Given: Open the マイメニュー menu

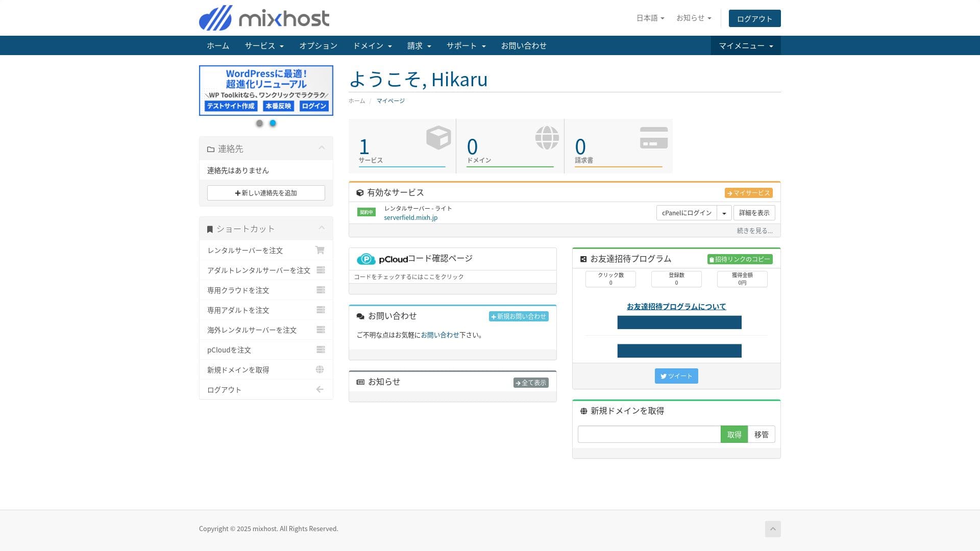Looking at the screenshot, I should (x=745, y=46).
